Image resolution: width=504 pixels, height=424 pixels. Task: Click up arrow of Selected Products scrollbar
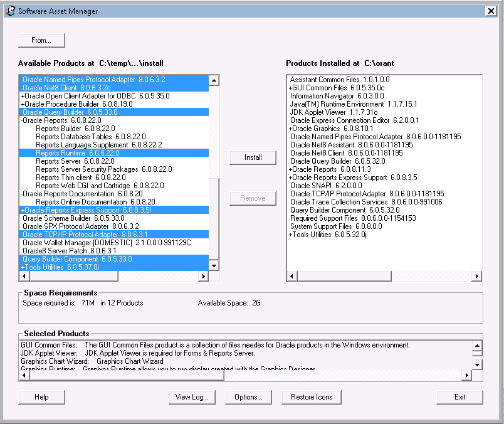[x=477, y=346]
